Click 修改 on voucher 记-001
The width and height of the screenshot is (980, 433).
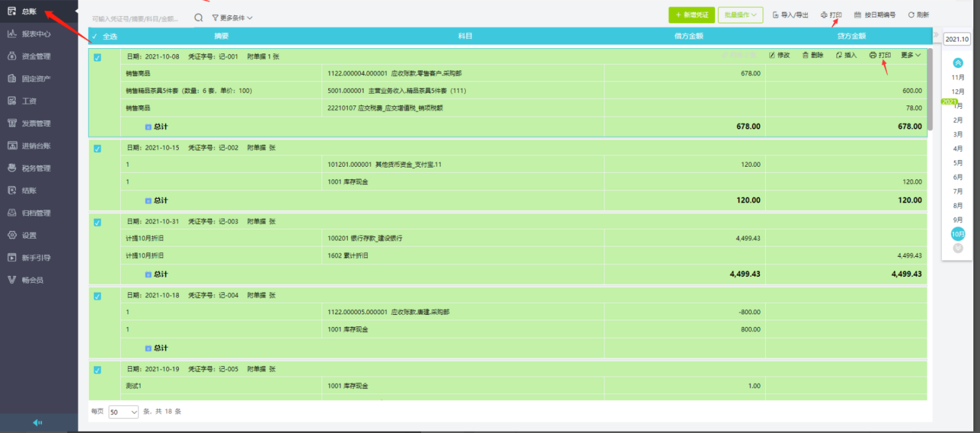click(779, 55)
